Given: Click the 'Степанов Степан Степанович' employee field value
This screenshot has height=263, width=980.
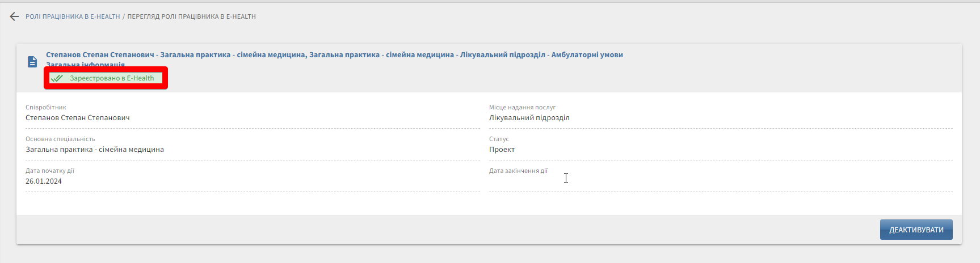Looking at the screenshot, I should (78, 118).
